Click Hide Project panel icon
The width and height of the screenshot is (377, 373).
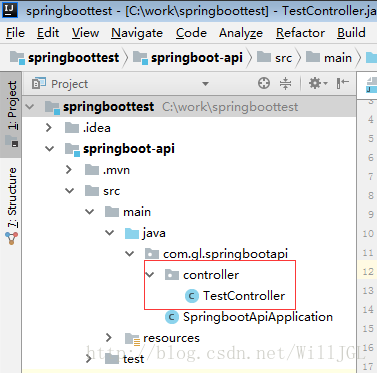tap(342, 83)
